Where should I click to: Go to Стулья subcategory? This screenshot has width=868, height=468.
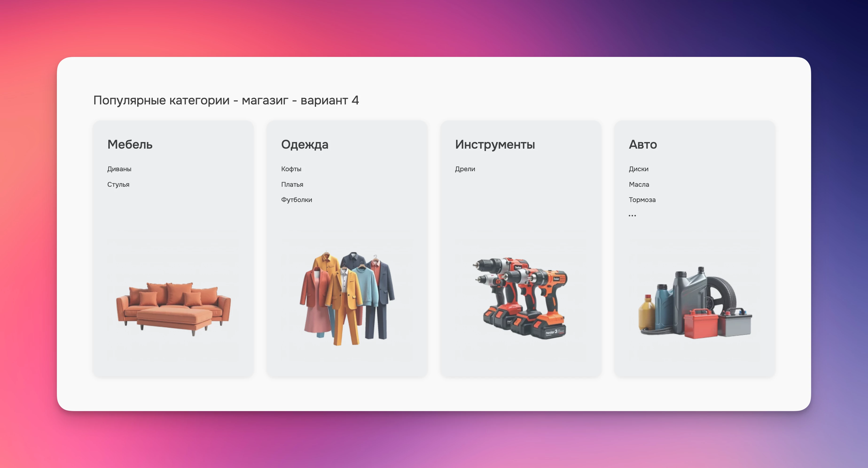coord(118,184)
